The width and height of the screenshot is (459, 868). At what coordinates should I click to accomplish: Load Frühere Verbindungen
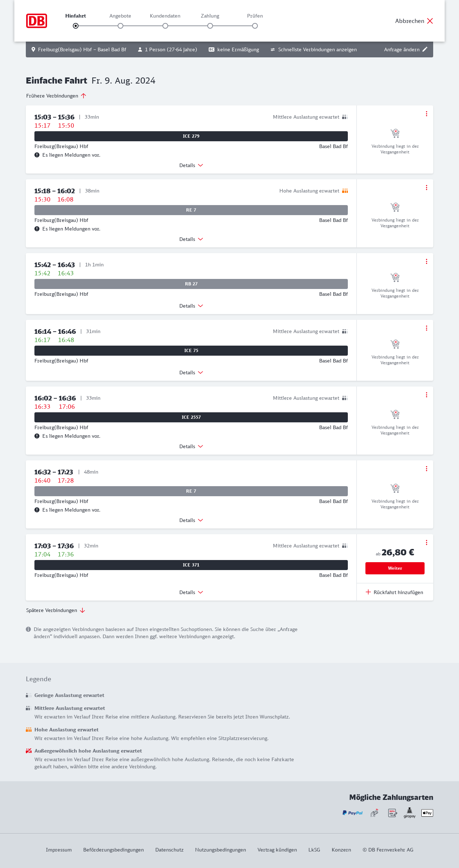(x=56, y=96)
